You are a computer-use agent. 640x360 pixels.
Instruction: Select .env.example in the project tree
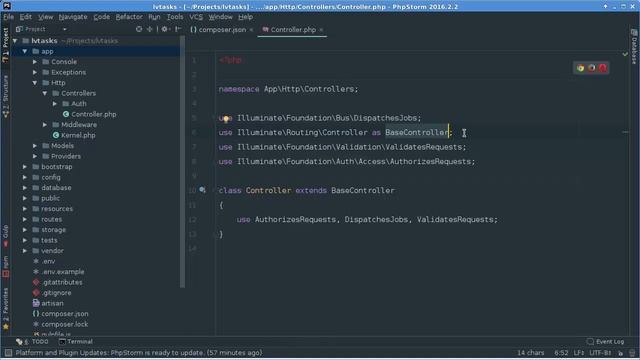[x=63, y=272]
